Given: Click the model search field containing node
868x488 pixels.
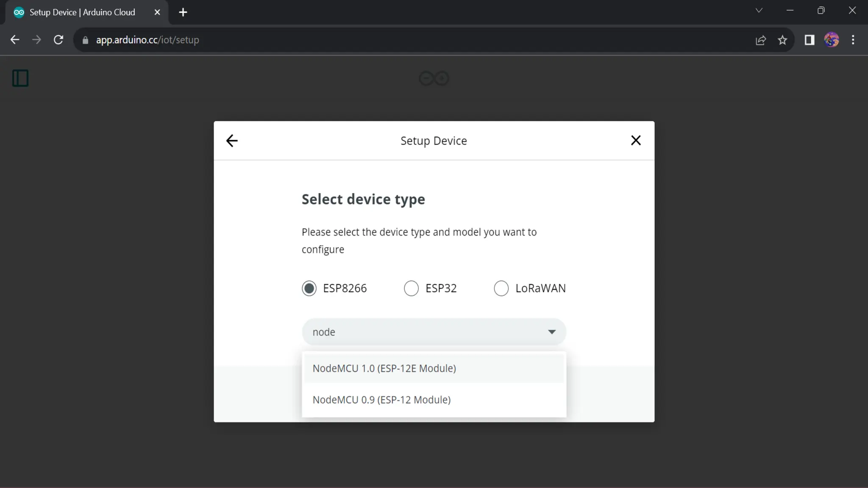Looking at the screenshot, I should click(x=424, y=332).
